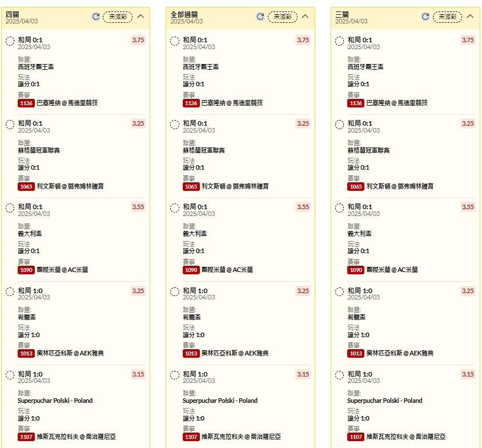The image size is (482, 448).
Task: Click the pending circle for match 1090 in 三關
Action: 339,208
